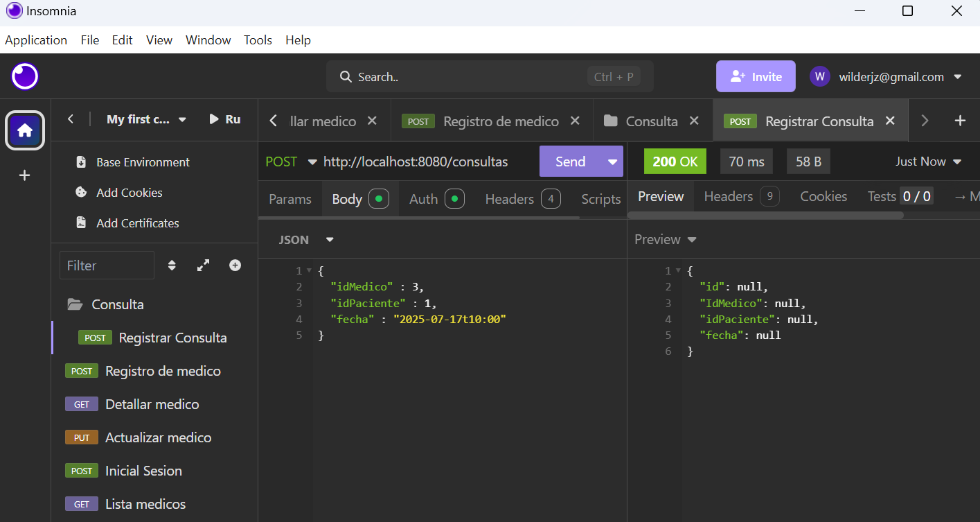Select Inicial Sesion request in sidebar
Screen dimensions: 980x522
pos(154,471)
